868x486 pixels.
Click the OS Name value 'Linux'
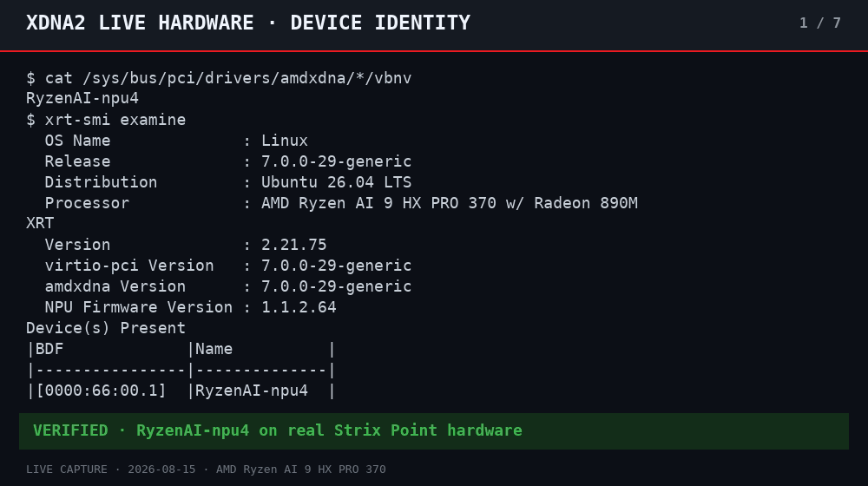pos(285,141)
